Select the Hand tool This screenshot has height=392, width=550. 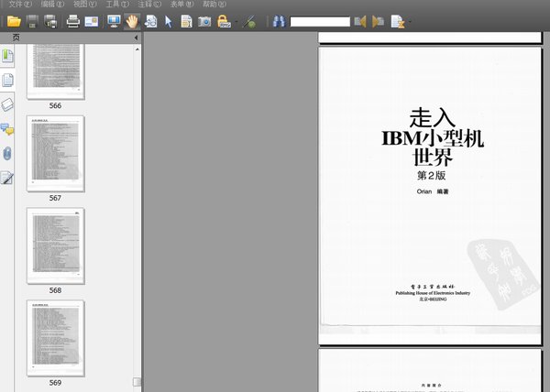132,20
